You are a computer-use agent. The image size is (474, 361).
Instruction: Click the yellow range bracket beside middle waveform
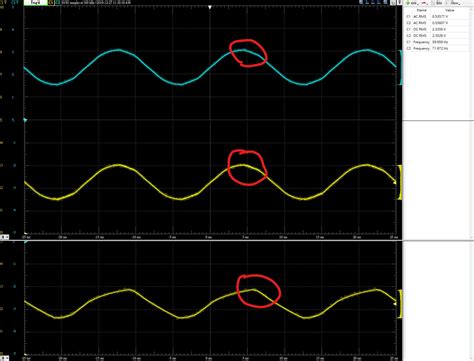pos(400,182)
